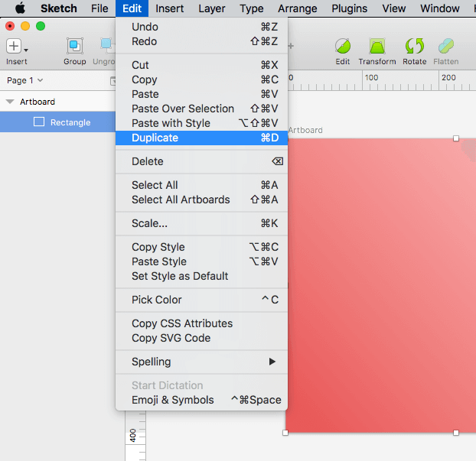
Task: Click the Edit shape toolbar icon
Action: click(x=343, y=46)
